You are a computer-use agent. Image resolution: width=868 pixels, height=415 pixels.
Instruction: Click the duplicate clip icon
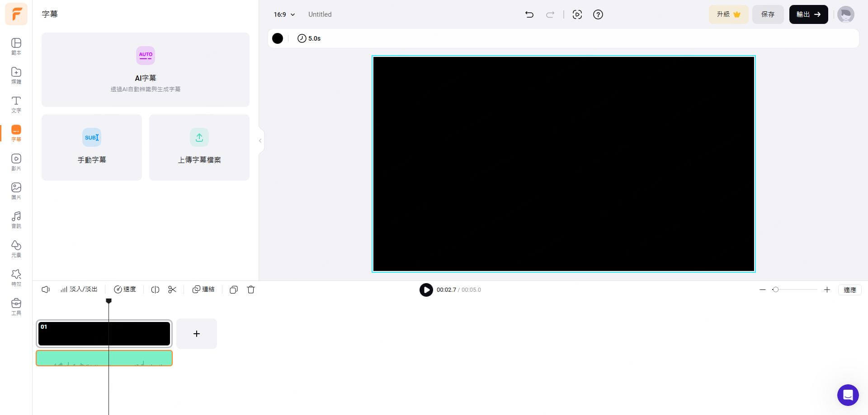click(234, 289)
